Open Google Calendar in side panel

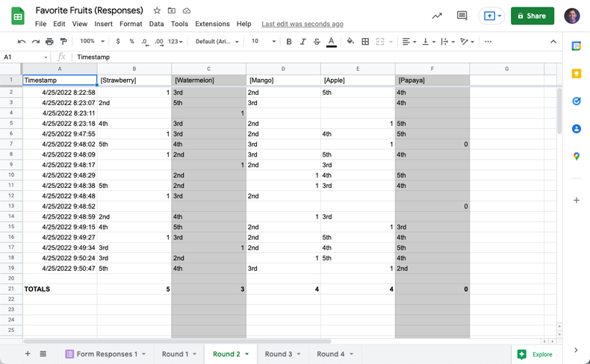coord(576,46)
